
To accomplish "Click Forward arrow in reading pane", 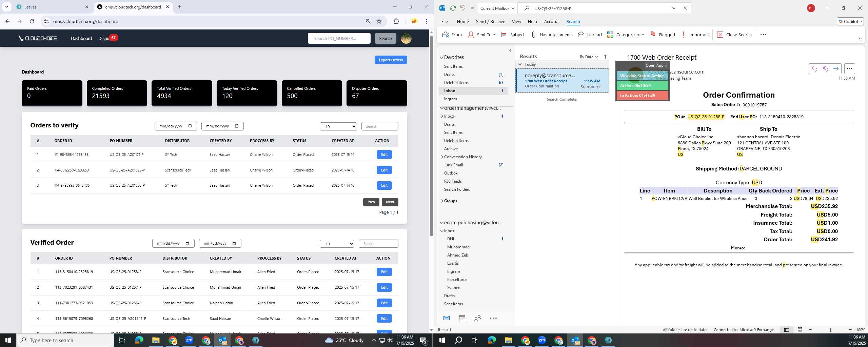I will (836, 69).
